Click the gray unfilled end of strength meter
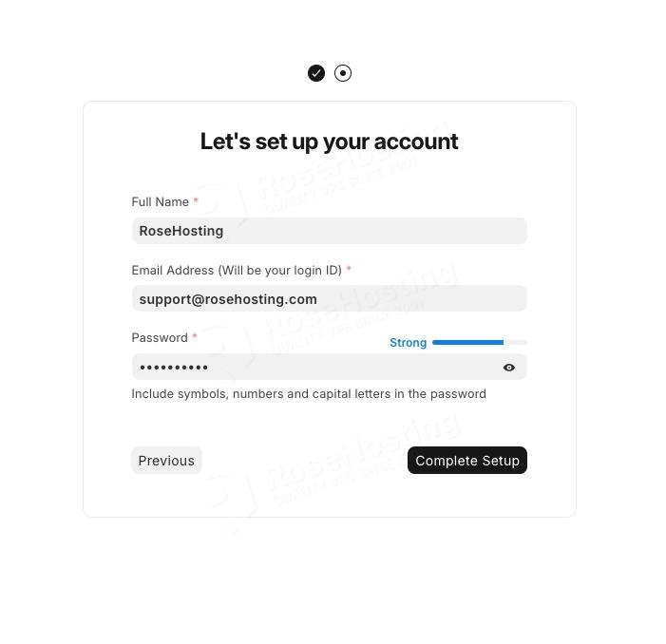 tap(515, 342)
